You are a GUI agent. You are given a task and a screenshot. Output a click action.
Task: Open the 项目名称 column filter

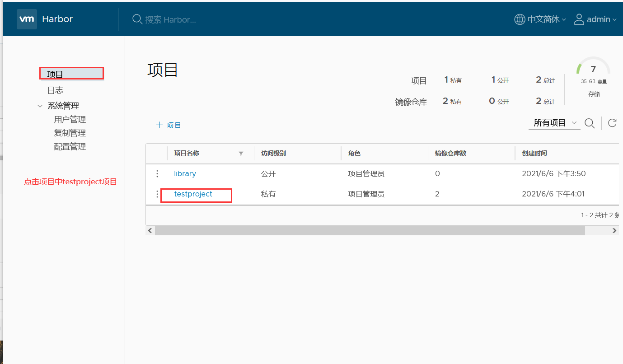[x=241, y=153]
